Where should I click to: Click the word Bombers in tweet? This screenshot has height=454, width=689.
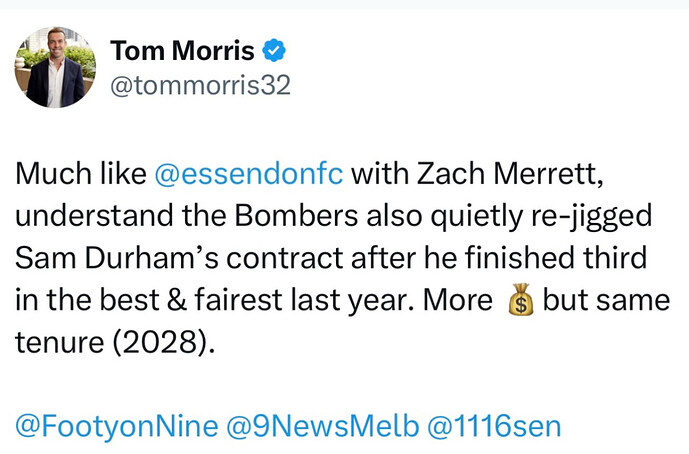click(296, 215)
